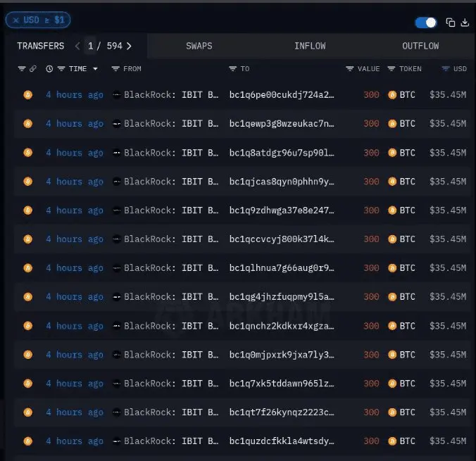Click Bitcoin chain icon in bc1qlhnua7g66aug0r9 row

(x=28, y=268)
